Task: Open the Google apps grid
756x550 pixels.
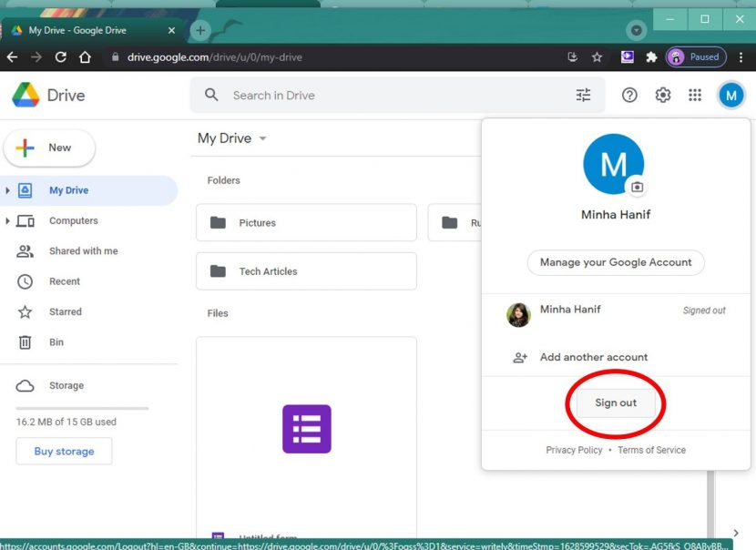Action: 695,95
